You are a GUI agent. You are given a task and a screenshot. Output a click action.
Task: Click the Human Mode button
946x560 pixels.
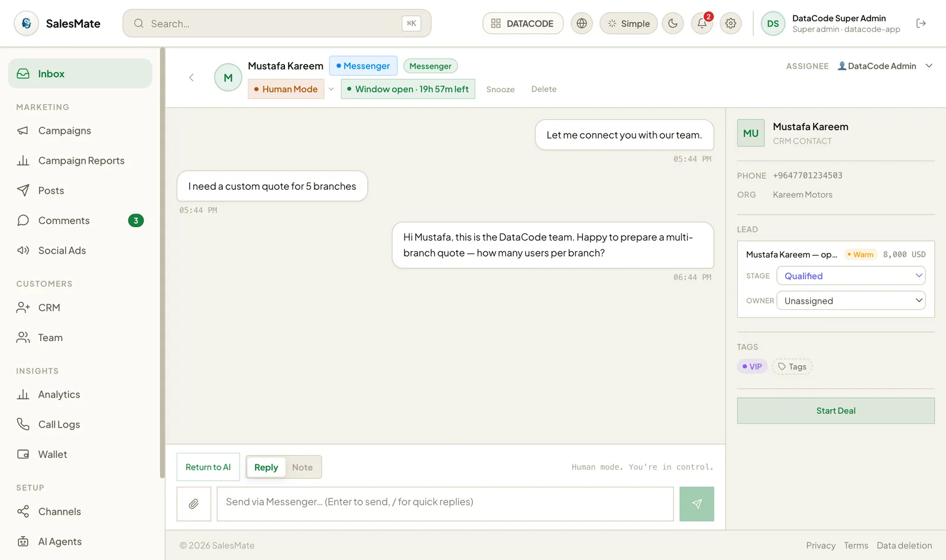click(x=286, y=89)
